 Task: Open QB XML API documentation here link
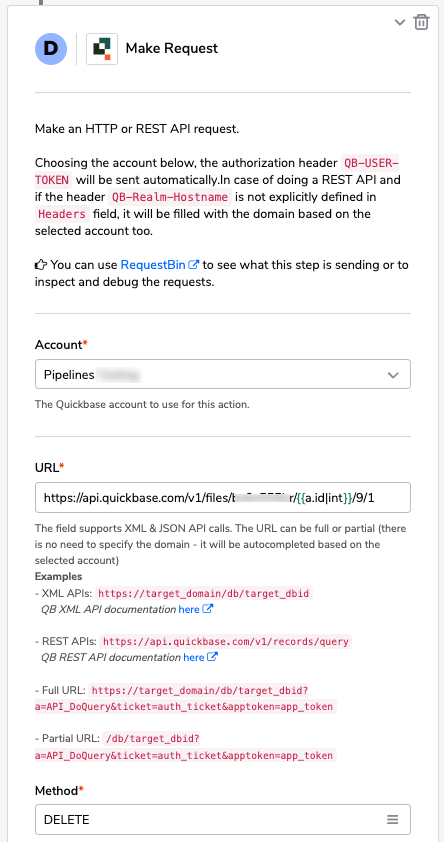(188, 609)
